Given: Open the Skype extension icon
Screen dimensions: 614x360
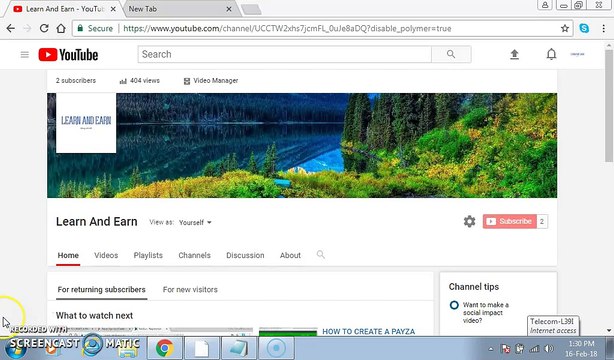Looking at the screenshot, I should (584, 28).
